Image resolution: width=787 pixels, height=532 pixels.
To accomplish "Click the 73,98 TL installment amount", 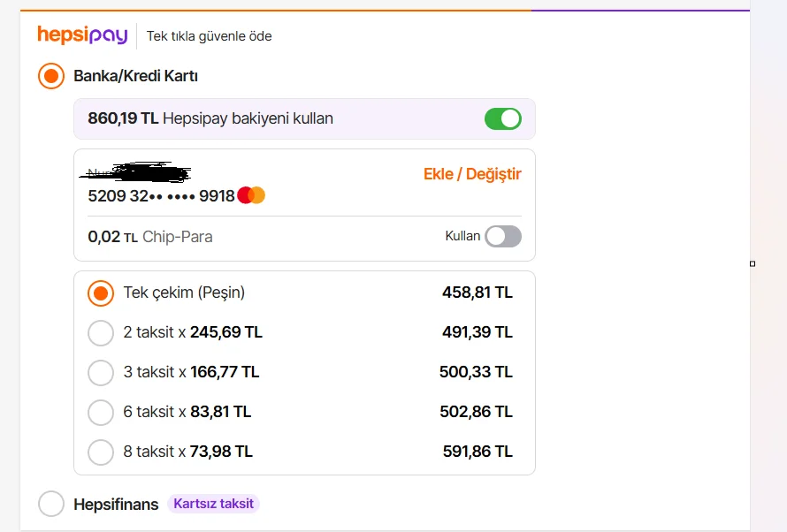I will coord(221,452).
